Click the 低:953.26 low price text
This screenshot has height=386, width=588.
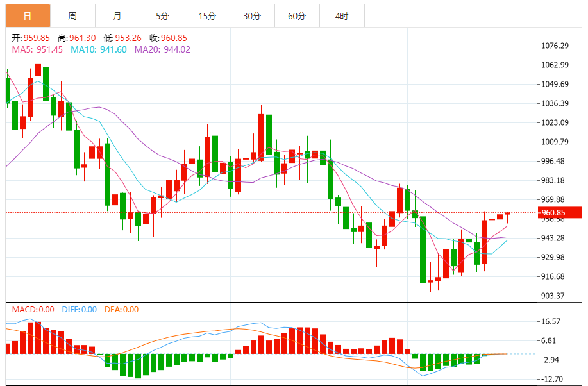coord(122,38)
